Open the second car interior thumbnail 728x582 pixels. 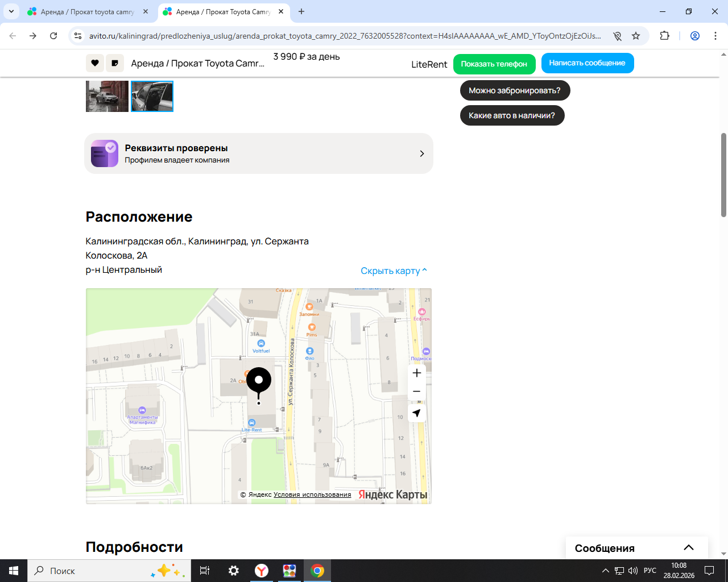[152, 96]
